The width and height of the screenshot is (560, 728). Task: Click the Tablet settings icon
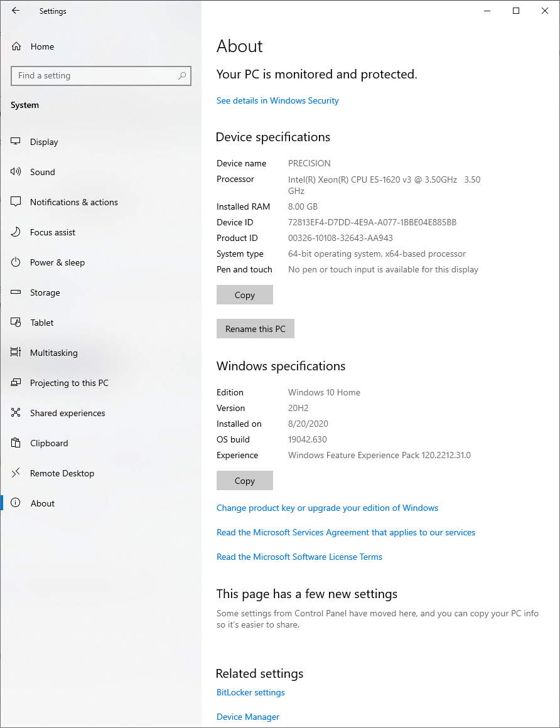pos(15,323)
